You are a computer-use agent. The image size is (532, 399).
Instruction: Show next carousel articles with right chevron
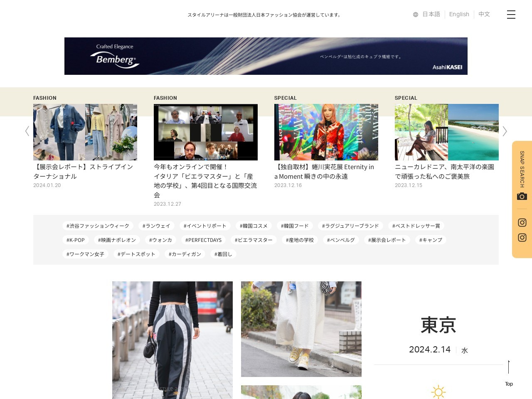(x=505, y=131)
